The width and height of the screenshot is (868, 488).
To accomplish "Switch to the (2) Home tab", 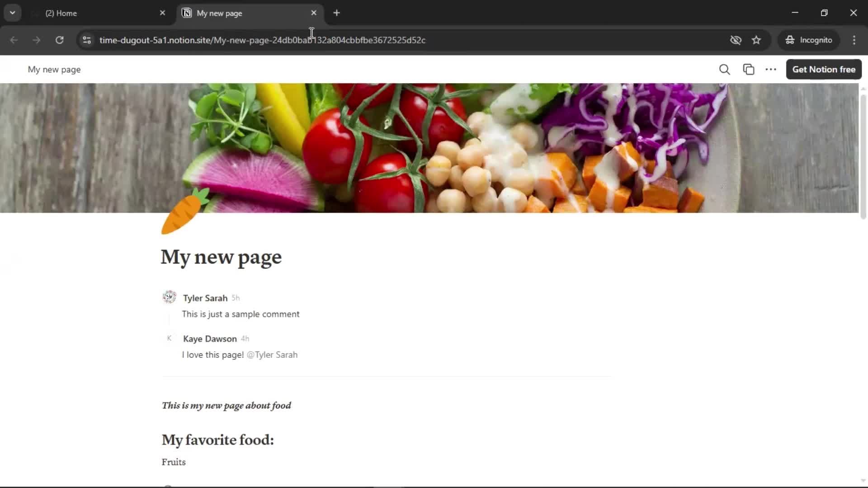I will (x=99, y=13).
